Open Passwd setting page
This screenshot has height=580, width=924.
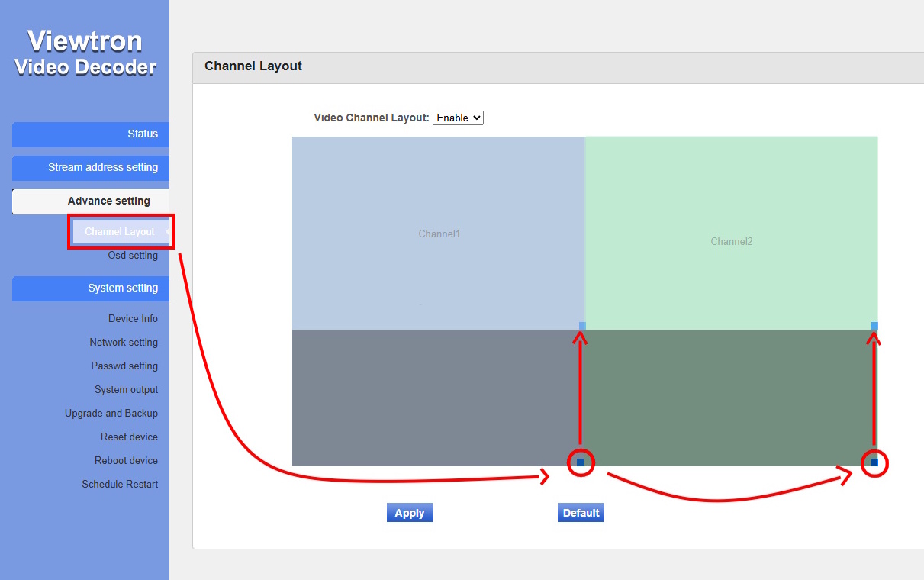(x=124, y=366)
